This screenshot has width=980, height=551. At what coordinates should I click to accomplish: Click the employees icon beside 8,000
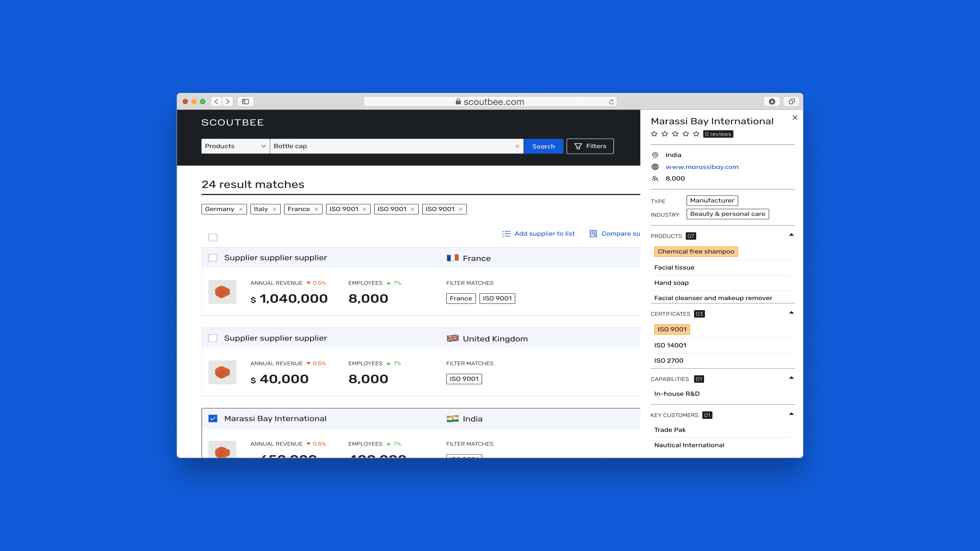[x=655, y=179]
